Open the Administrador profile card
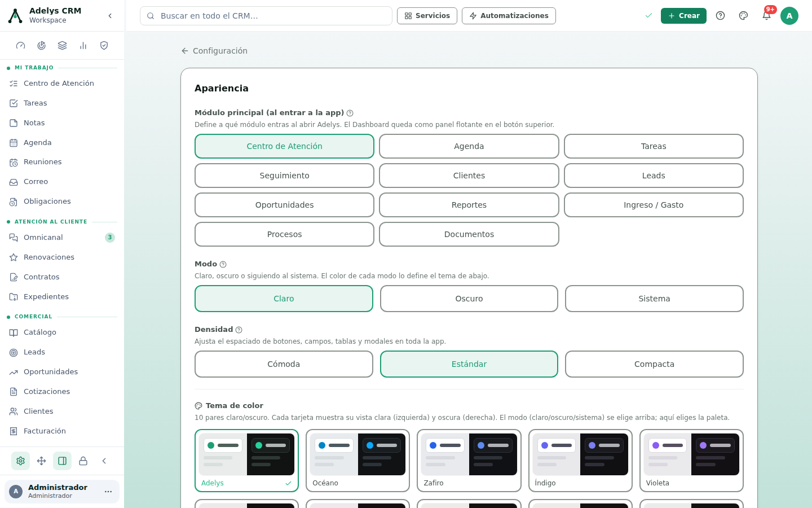Screen dimensions: 812x508 pyautogui.click(x=62, y=492)
